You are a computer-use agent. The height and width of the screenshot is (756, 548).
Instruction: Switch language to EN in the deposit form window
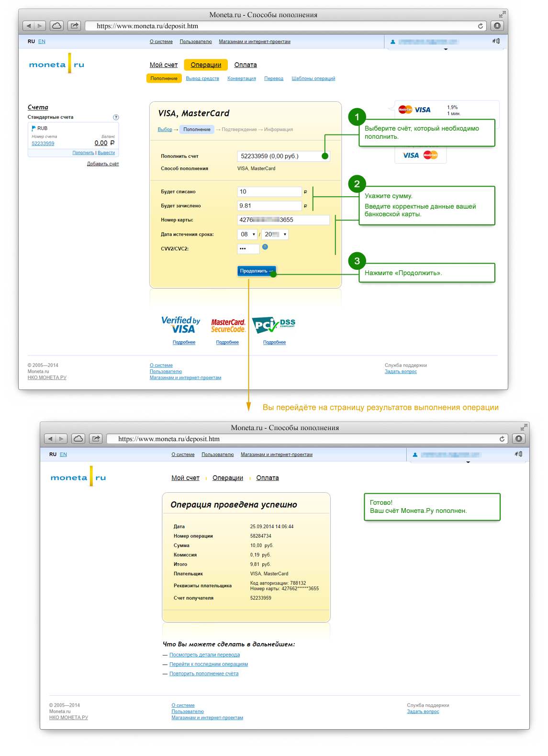click(42, 42)
